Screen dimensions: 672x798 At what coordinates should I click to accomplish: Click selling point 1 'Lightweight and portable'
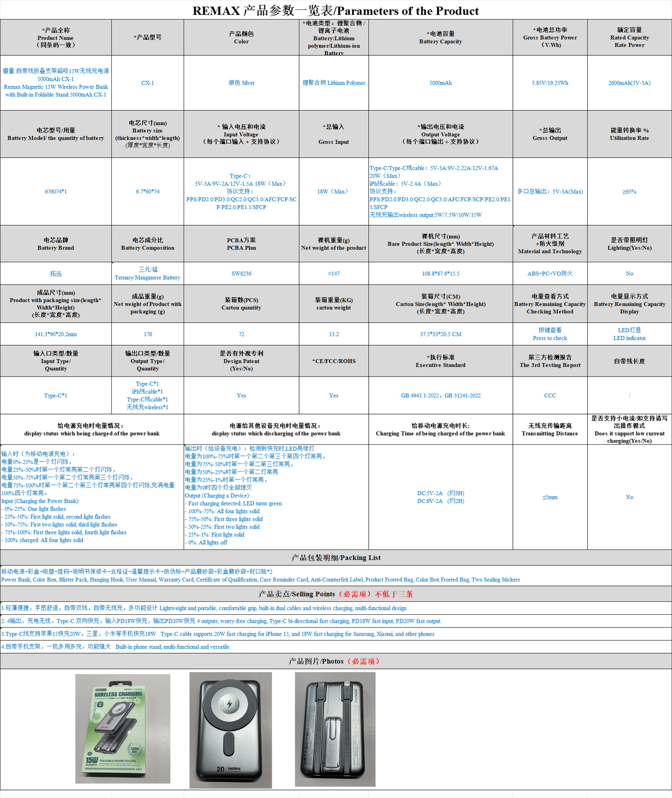tap(336, 608)
